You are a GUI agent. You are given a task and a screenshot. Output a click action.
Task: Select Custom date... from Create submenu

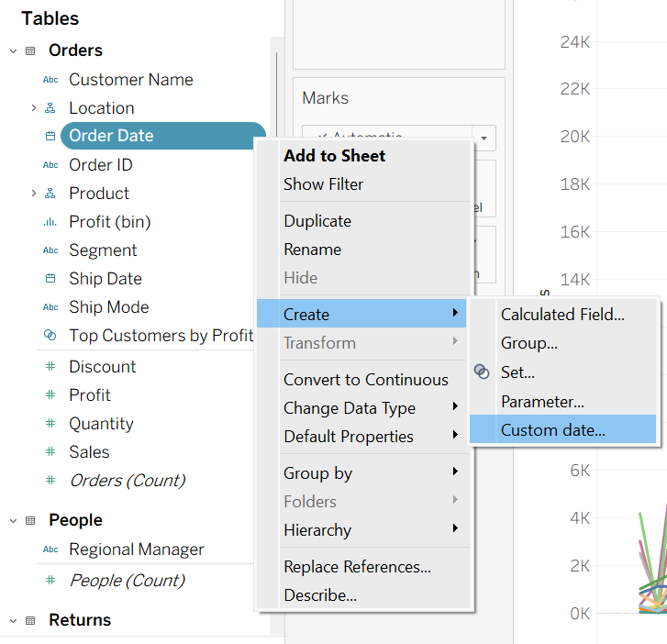click(x=552, y=430)
